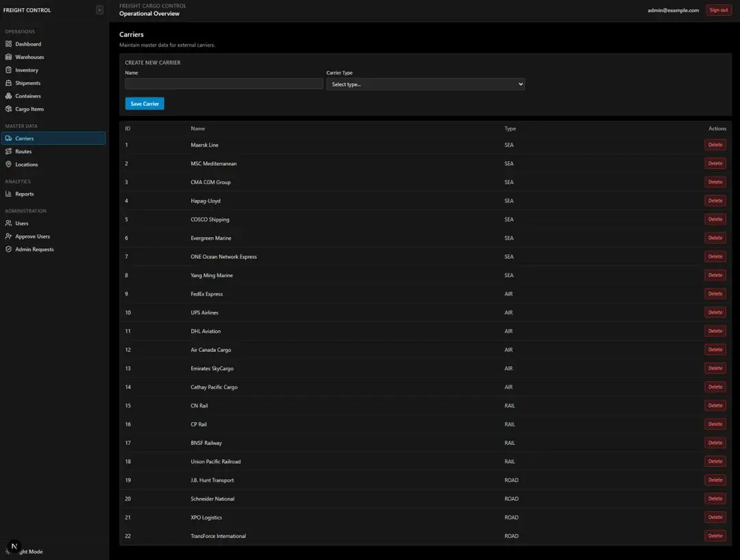This screenshot has width=740, height=560.
Task: Delete the XPO Logistics carrier
Action: 715,517
